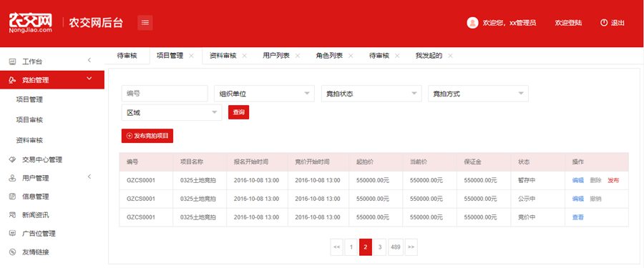The width and height of the screenshot is (644, 268).
Task: Click the 交易中心管理 sidebar icon
Action: pos(12,159)
